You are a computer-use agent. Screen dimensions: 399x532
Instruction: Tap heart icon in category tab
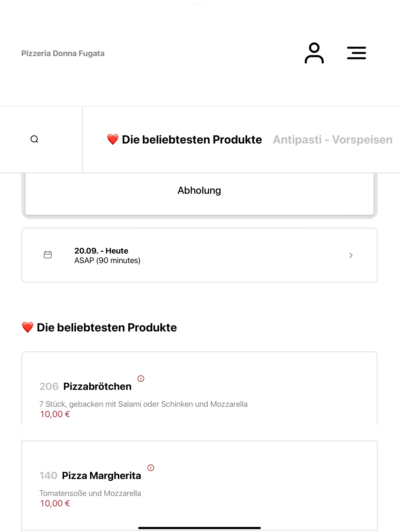point(113,139)
